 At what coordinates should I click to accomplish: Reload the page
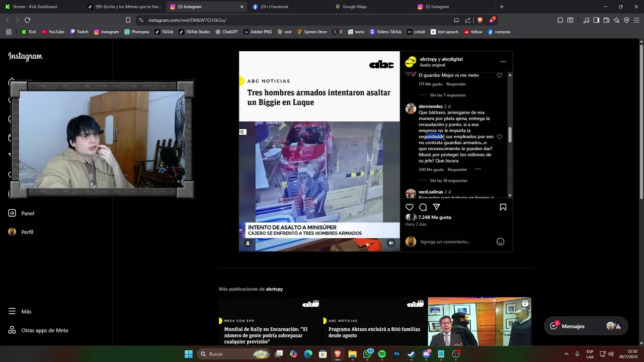tap(28, 20)
